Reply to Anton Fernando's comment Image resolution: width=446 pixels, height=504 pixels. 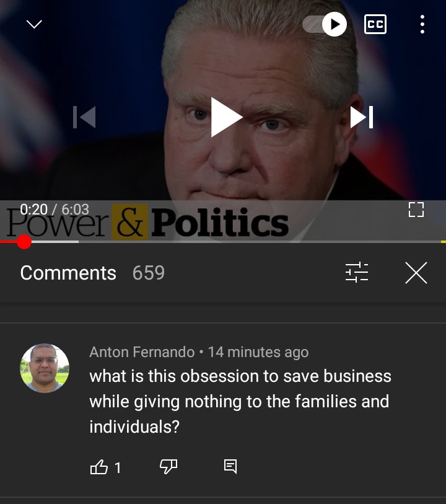230,466
